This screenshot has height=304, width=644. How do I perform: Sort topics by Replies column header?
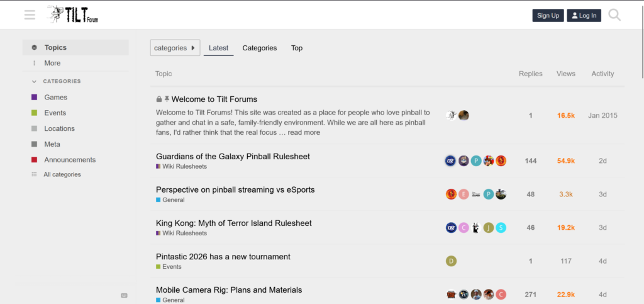[531, 74]
